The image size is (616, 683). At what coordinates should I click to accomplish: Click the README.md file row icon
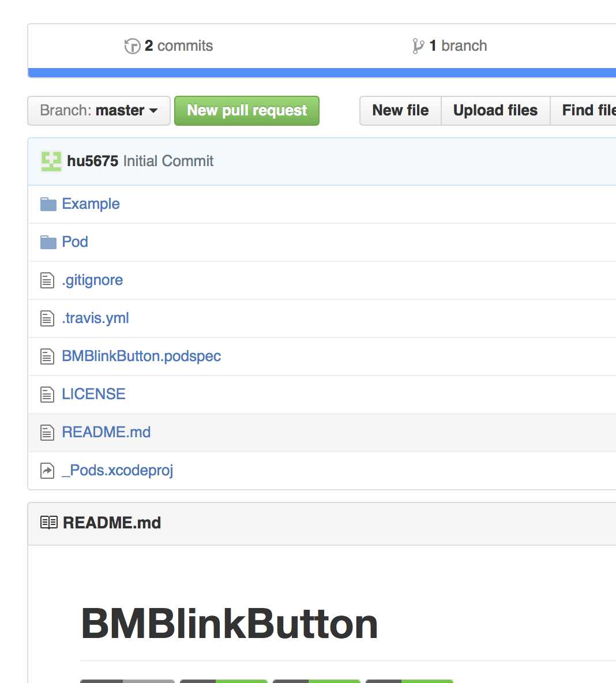tap(47, 433)
